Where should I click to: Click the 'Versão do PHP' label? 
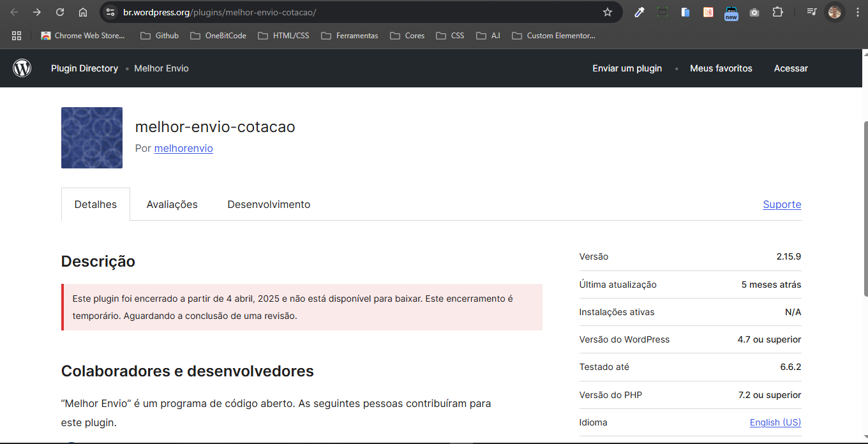(x=611, y=395)
